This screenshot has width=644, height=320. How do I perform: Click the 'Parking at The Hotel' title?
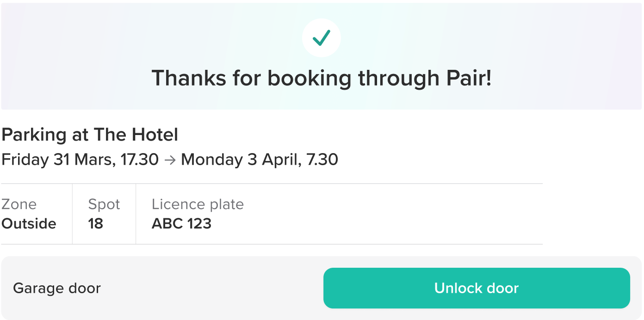click(90, 135)
